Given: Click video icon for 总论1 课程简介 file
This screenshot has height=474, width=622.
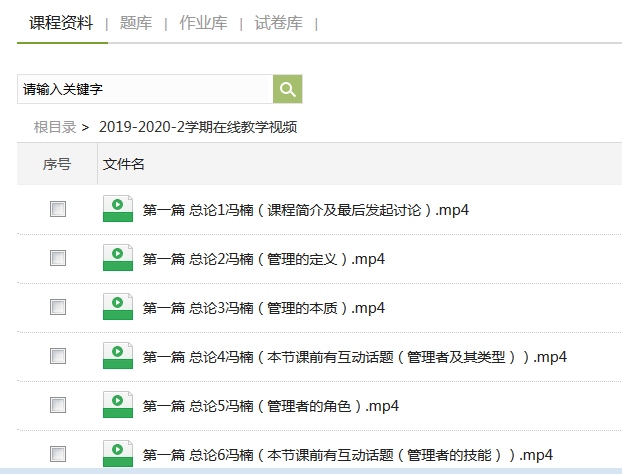Looking at the screenshot, I should coord(117,209).
